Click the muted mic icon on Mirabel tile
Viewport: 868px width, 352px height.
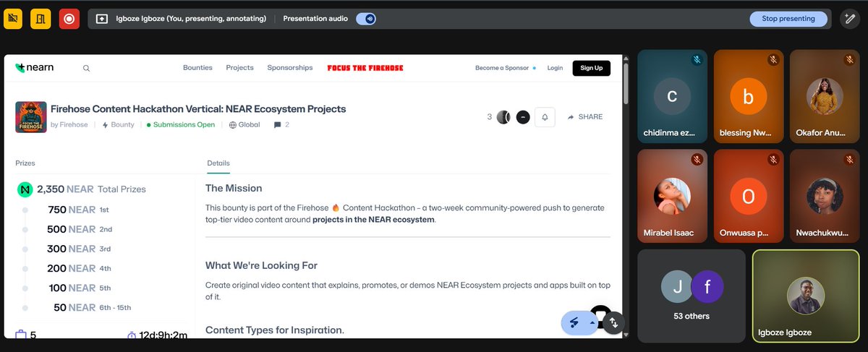coord(697,160)
